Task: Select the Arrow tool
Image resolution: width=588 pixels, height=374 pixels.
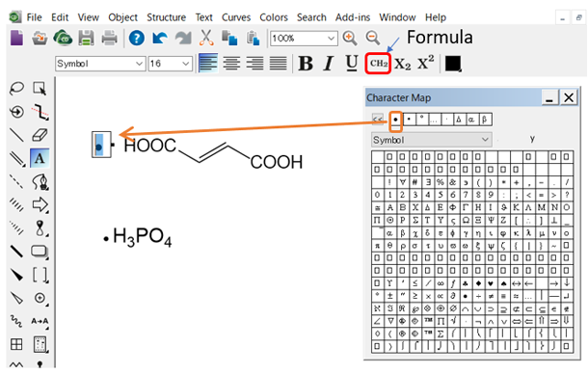Action: [x=40, y=204]
